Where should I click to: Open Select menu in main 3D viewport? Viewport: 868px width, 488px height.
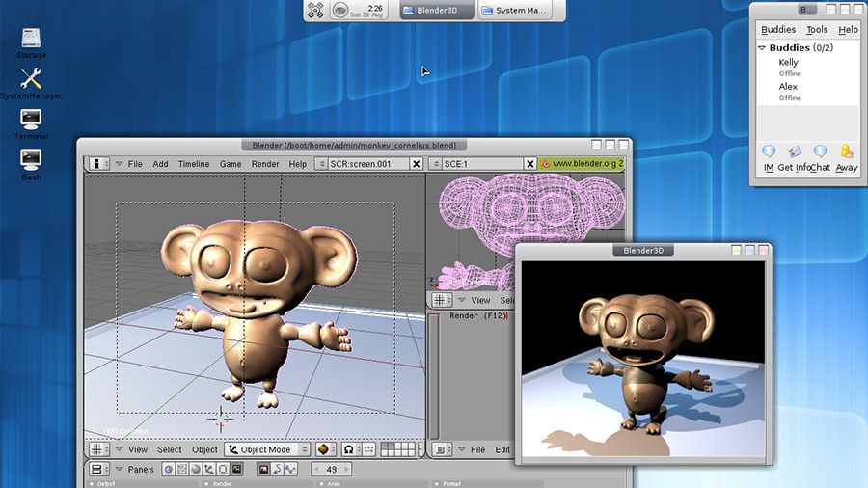pos(170,449)
